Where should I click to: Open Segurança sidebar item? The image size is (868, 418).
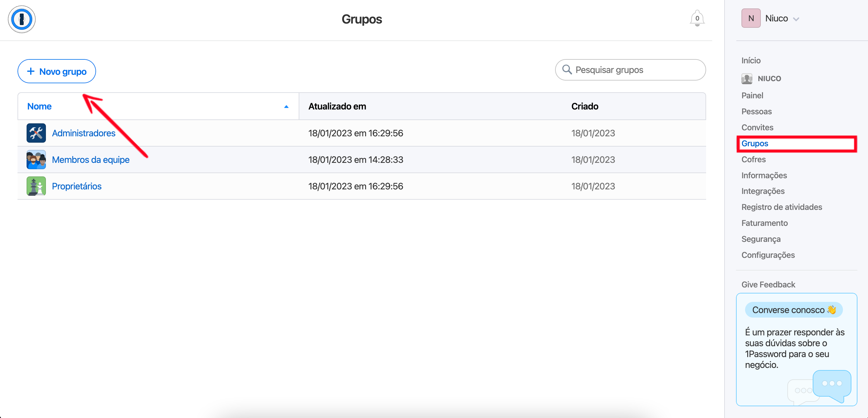(760, 239)
